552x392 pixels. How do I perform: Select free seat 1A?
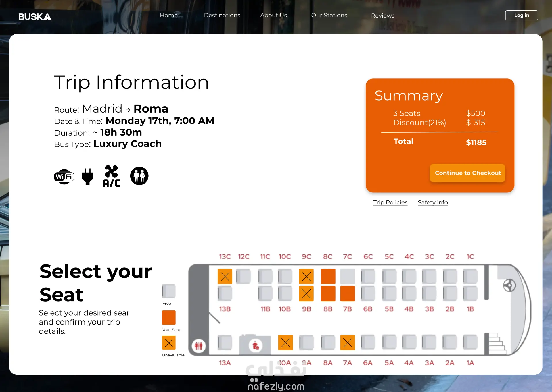470,342
